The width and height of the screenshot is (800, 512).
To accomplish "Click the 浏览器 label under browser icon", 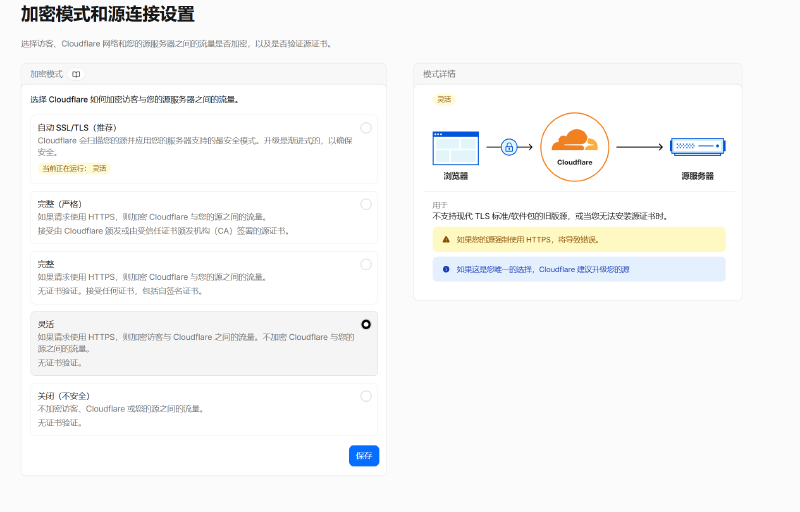I will click(x=456, y=176).
